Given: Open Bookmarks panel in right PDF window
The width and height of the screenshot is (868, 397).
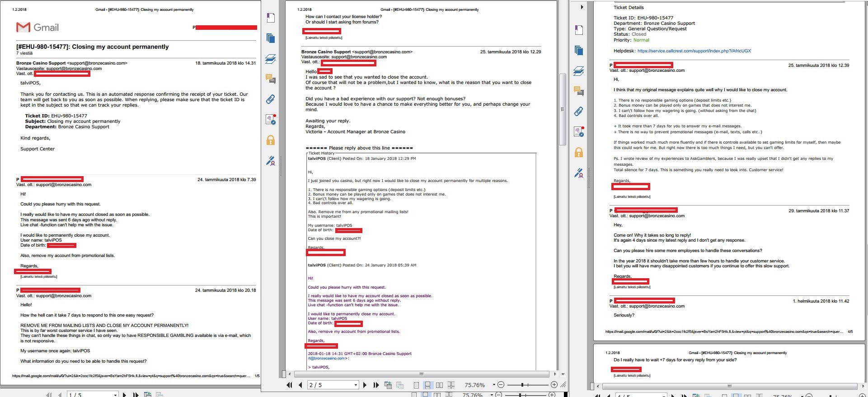Looking at the screenshot, I should pos(578,30).
